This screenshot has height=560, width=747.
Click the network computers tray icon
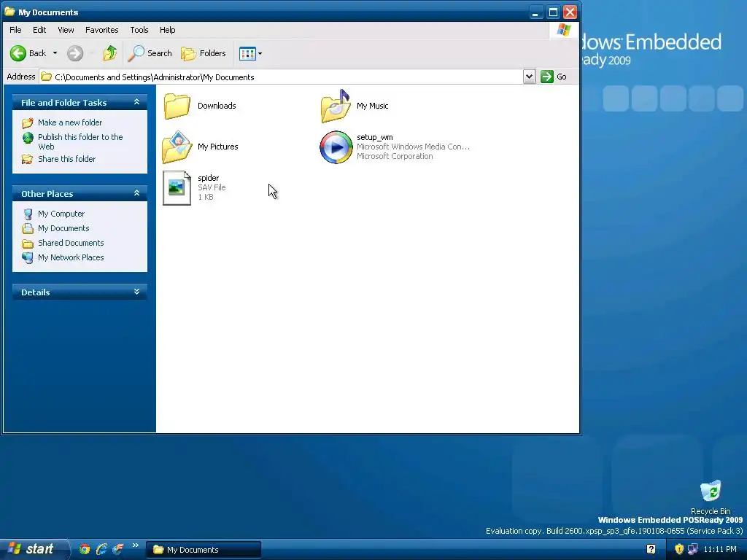692,549
